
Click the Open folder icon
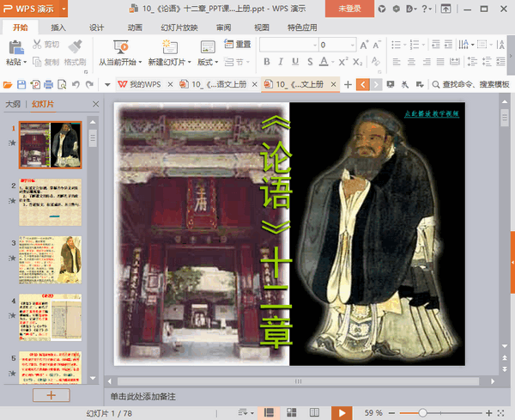pyautogui.click(x=8, y=85)
